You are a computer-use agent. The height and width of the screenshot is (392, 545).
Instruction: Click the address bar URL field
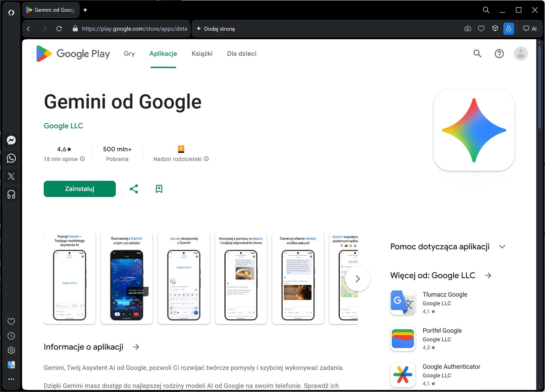[134, 29]
